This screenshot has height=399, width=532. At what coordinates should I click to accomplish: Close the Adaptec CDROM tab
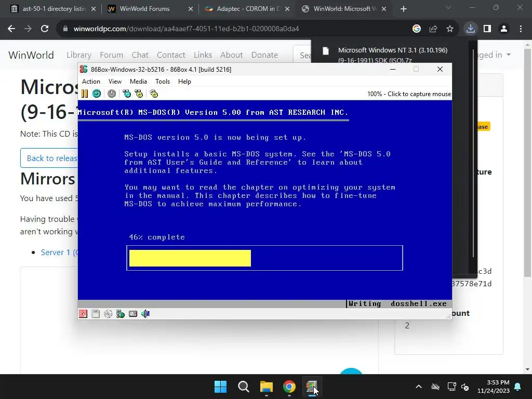pos(287,9)
